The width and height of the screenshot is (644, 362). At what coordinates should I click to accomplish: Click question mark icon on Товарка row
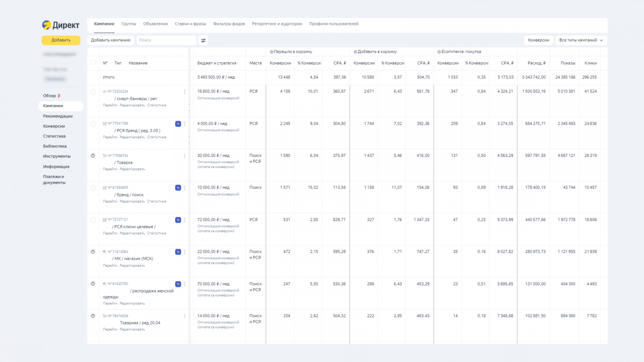tap(93, 156)
